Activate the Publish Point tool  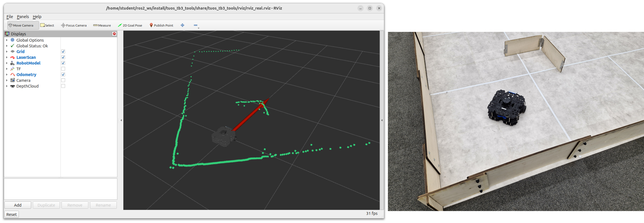(x=161, y=25)
